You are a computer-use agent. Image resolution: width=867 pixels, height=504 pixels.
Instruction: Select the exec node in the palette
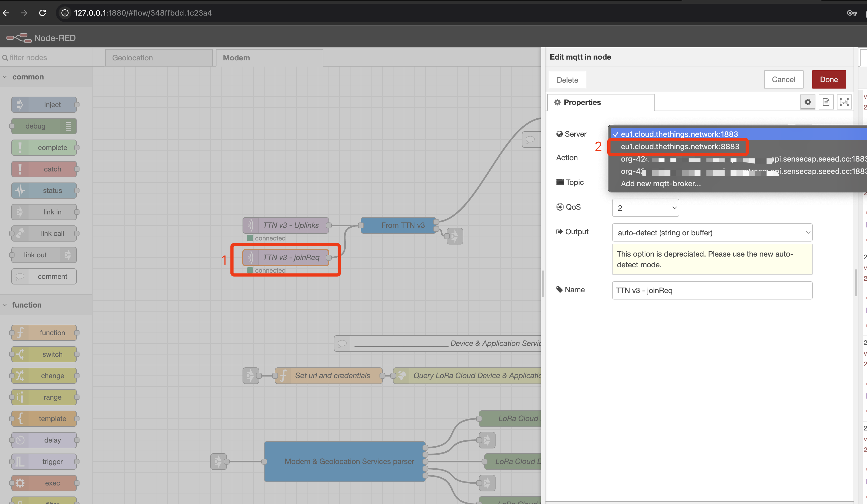[x=44, y=483]
